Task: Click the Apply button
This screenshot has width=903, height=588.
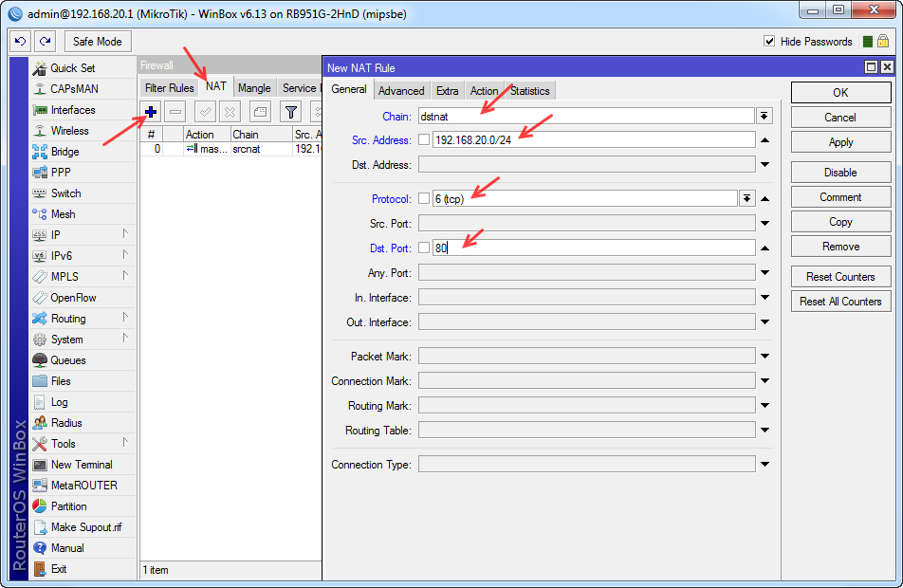Action: pos(840,142)
